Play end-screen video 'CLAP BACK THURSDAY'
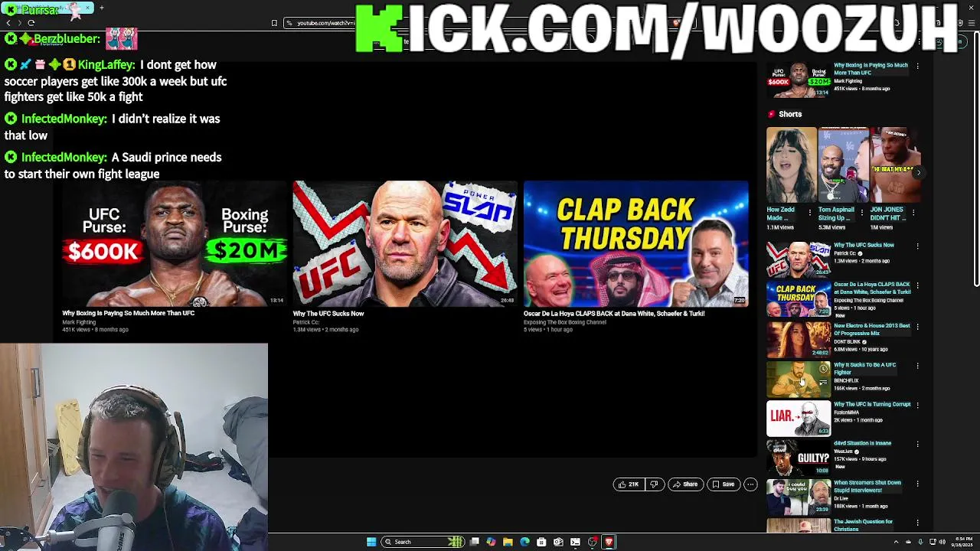This screenshot has height=551, width=980. point(636,243)
